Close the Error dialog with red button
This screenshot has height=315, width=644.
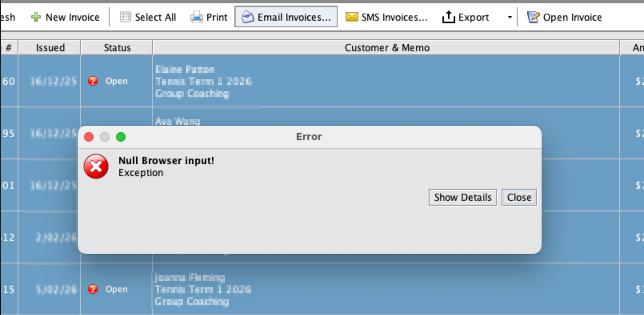click(89, 137)
